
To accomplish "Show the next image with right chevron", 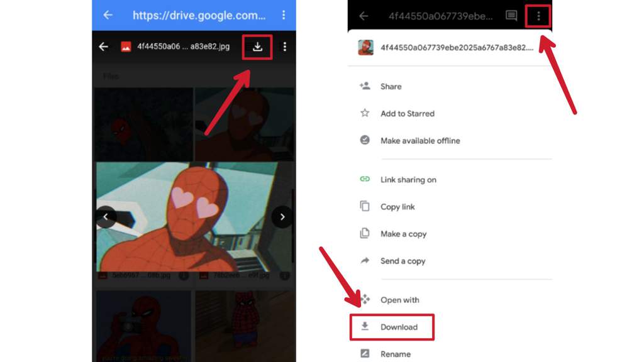I will 282,217.
